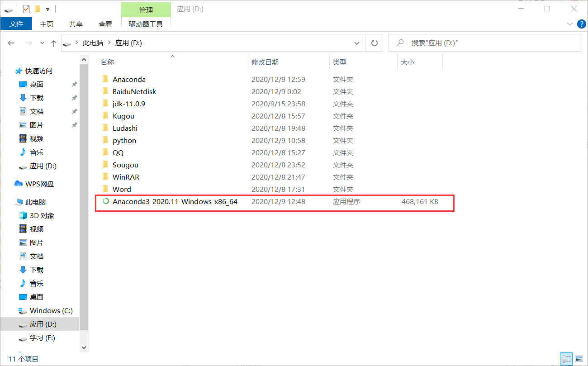This screenshot has width=588, height=366.
Task: Select 3D 对象 in the navigation pane
Action: click(42, 215)
